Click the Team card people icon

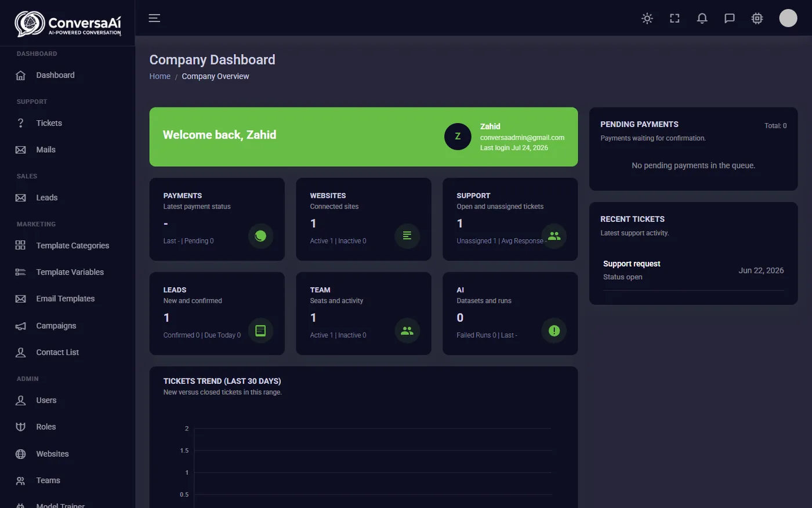407,330
